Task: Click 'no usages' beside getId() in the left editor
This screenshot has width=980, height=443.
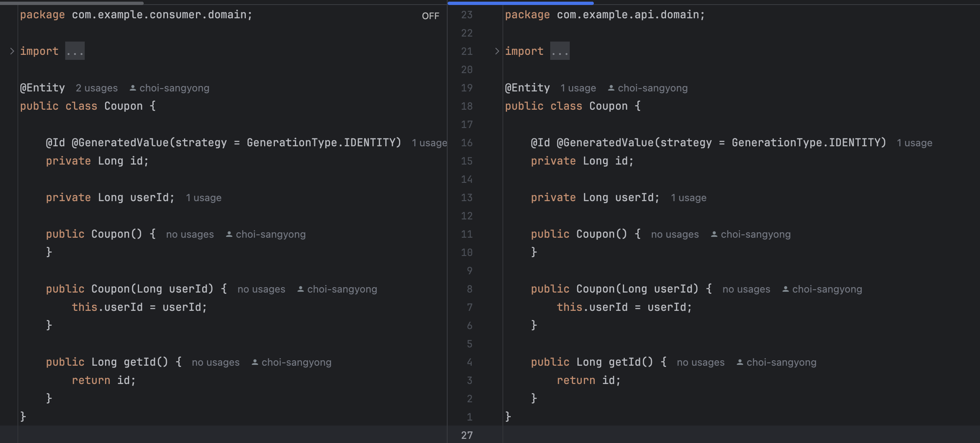Action: click(216, 362)
